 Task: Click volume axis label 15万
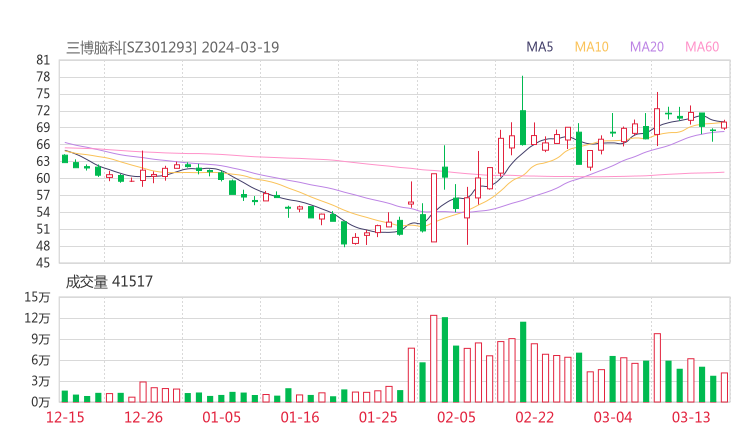(37, 297)
